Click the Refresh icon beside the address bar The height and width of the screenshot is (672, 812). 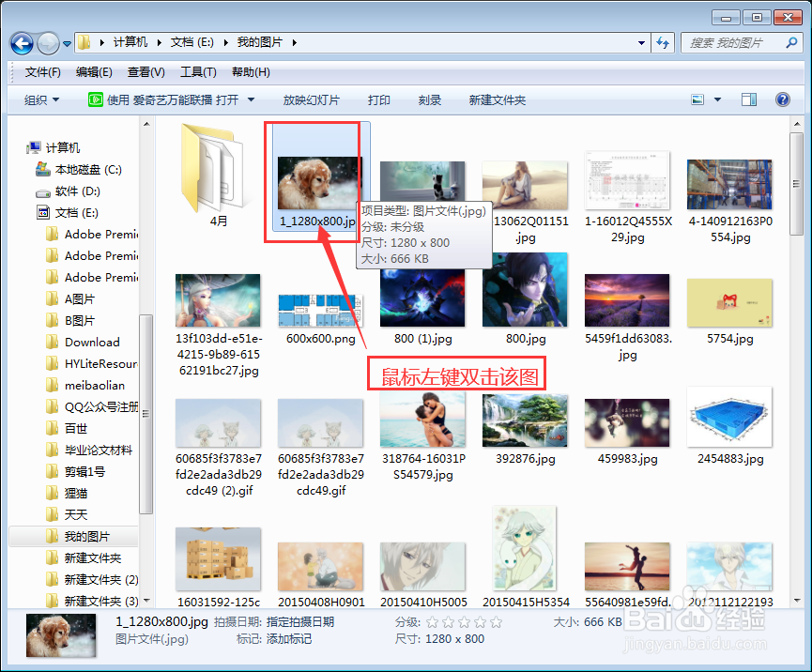[665, 42]
